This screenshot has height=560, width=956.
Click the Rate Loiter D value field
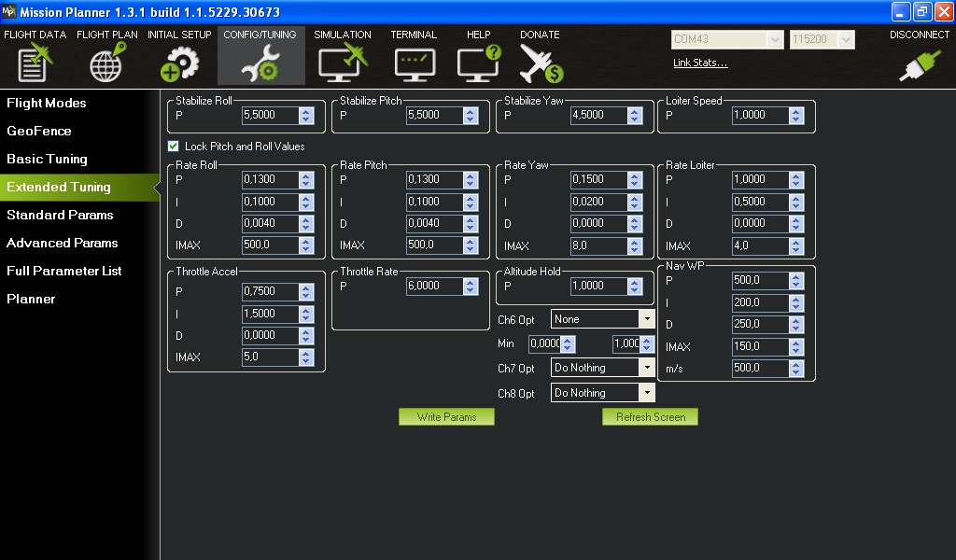point(760,224)
